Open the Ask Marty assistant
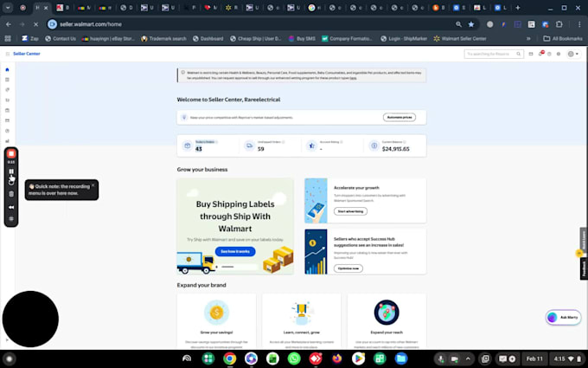This screenshot has height=368, width=588. [x=563, y=317]
